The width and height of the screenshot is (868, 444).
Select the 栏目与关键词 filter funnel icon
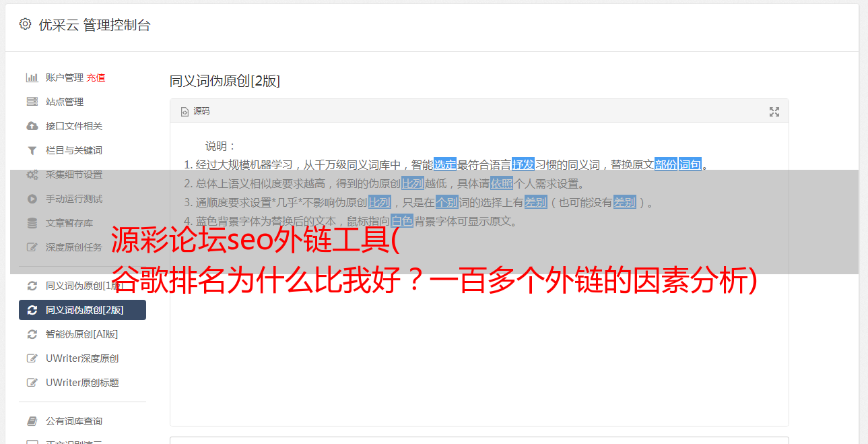click(x=32, y=150)
